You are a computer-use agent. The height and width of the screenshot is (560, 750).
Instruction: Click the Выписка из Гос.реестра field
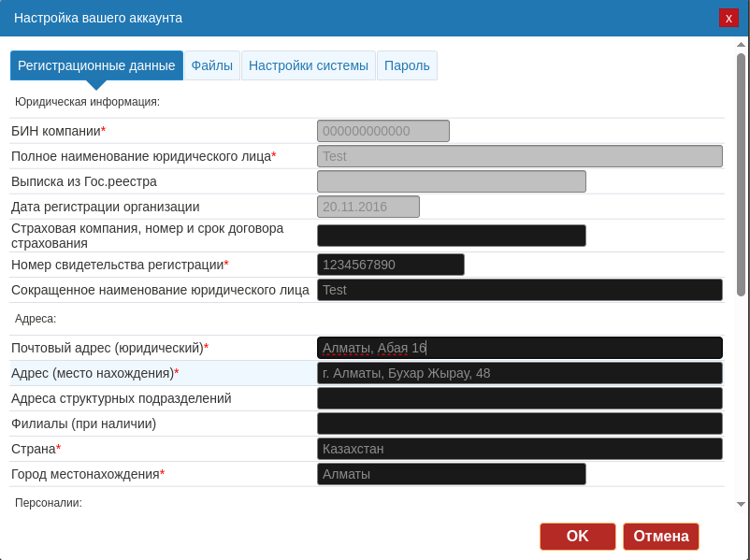451,181
